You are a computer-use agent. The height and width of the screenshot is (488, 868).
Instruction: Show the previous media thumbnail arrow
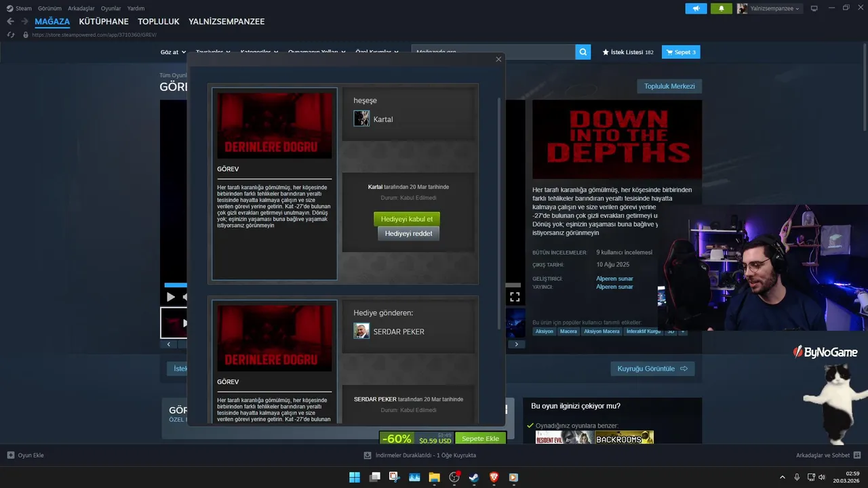(169, 344)
